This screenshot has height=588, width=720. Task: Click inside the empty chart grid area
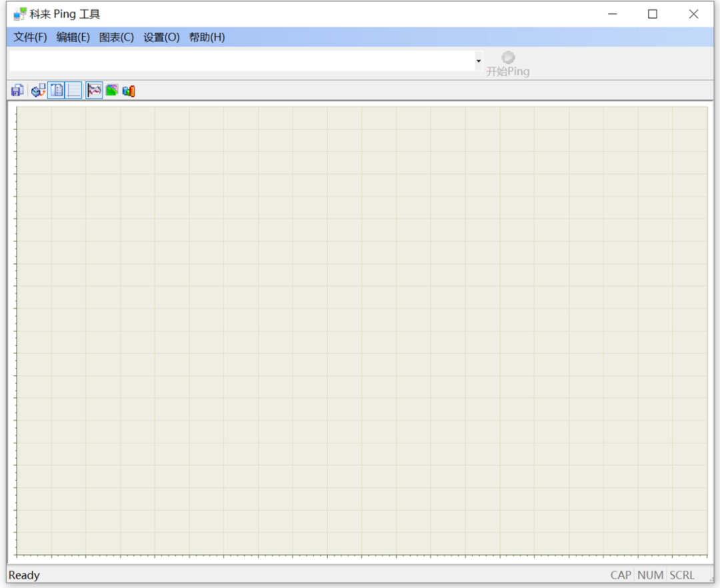(x=361, y=330)
